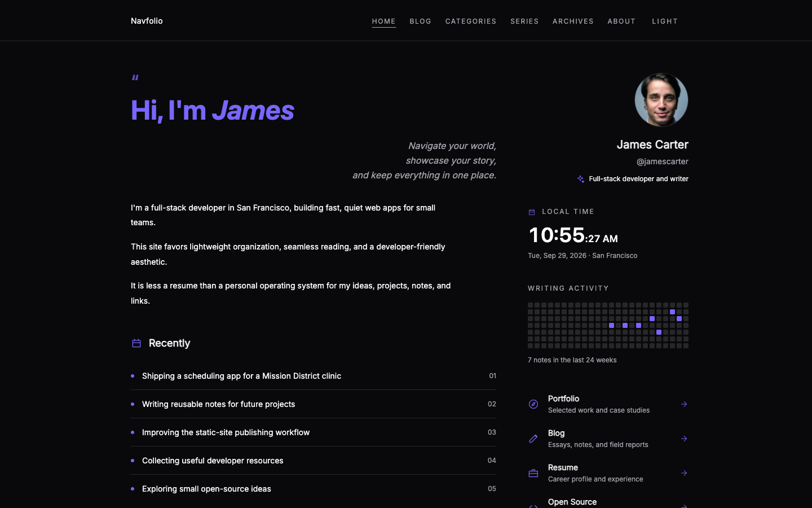Click the number 03 on the publishing workflow post
The height and width of the screenshot is (508, 812).
coord(492,432)
